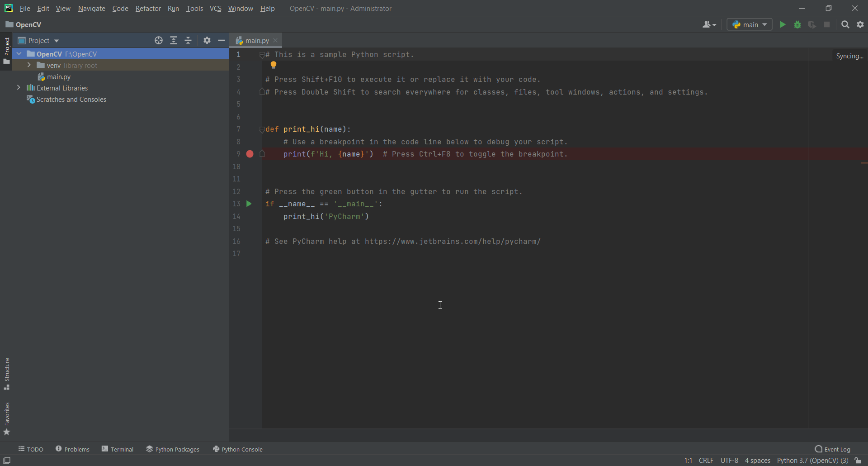This screenshot has width=868, height=466.
Task: Place cursor on line 14 print_hi call
Action: click(x=326, y=217)
